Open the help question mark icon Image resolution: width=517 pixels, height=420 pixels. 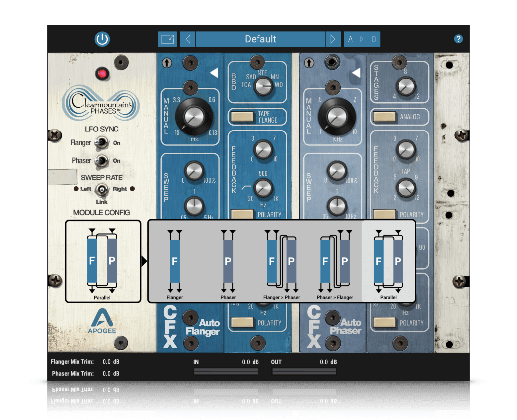tap(458, 39)
